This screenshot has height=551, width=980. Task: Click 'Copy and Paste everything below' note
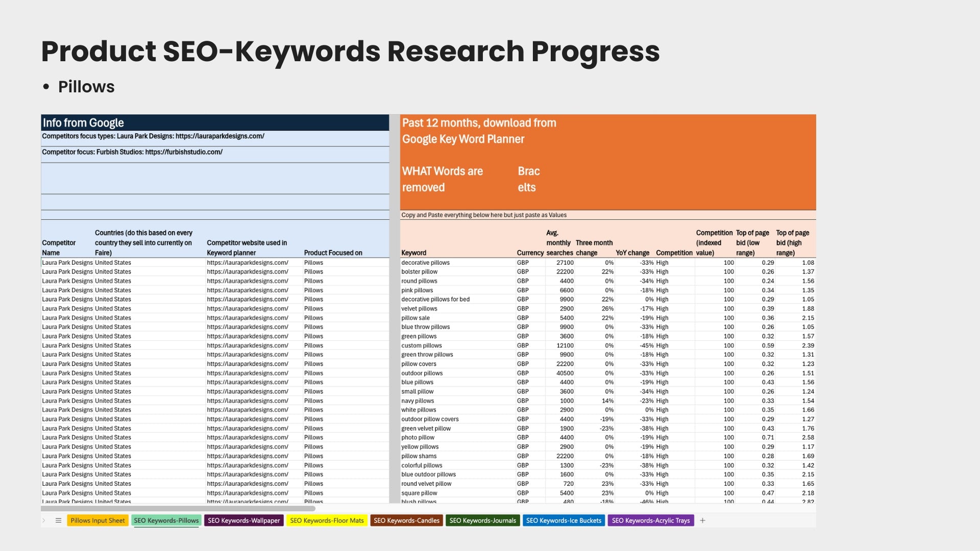(x=484, y=215)
